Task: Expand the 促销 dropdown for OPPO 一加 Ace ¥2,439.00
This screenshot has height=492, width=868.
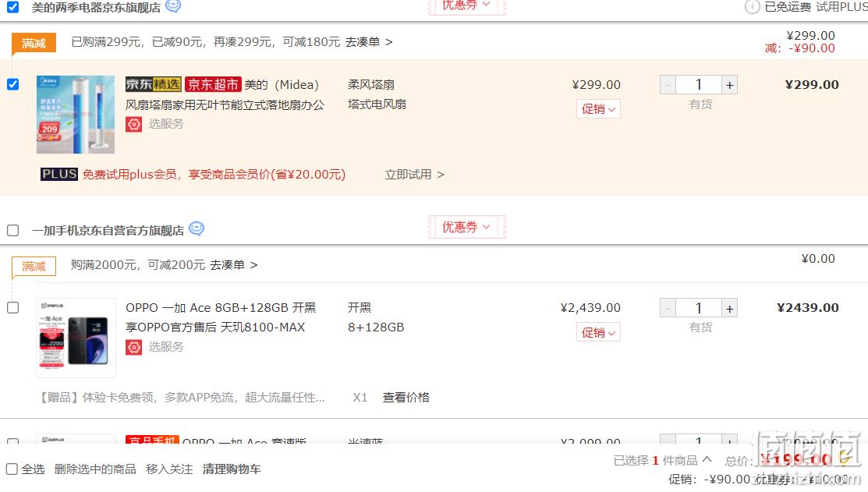Action: [x=598, y=333]
